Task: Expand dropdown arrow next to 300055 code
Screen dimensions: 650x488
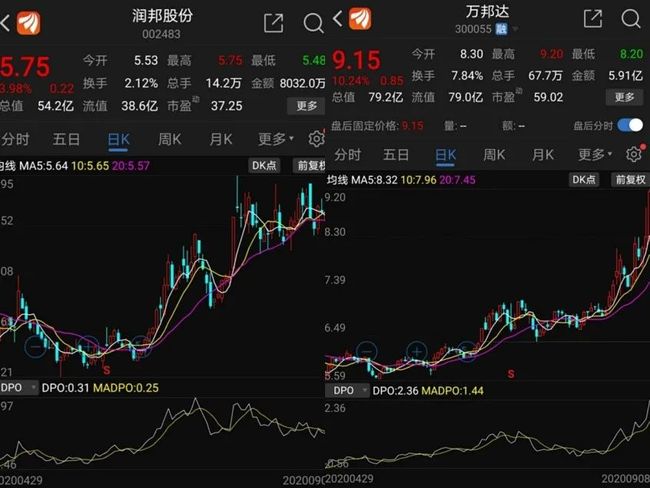Action: point(515,29)
